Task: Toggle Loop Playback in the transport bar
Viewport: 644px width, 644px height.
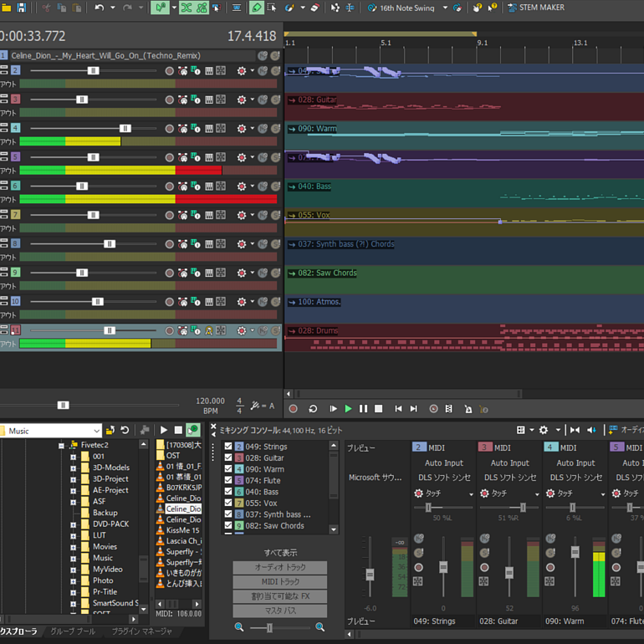Action: point(313,409)
